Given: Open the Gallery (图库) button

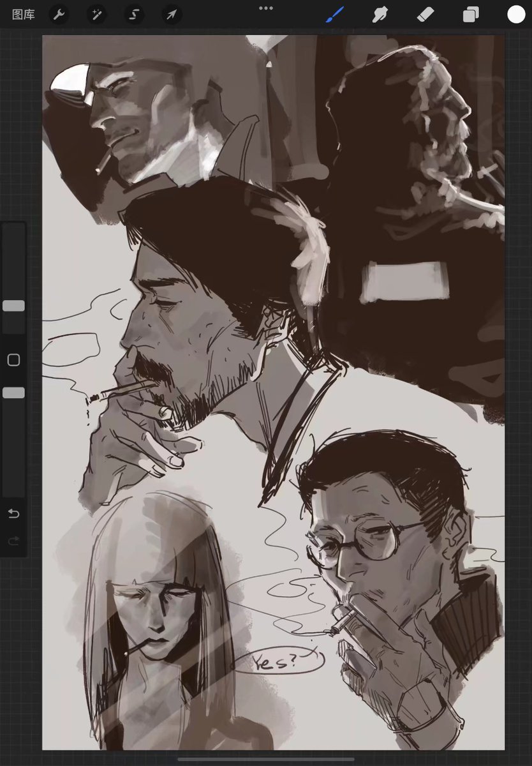Looking at the screenshot, I should [24, 14].
